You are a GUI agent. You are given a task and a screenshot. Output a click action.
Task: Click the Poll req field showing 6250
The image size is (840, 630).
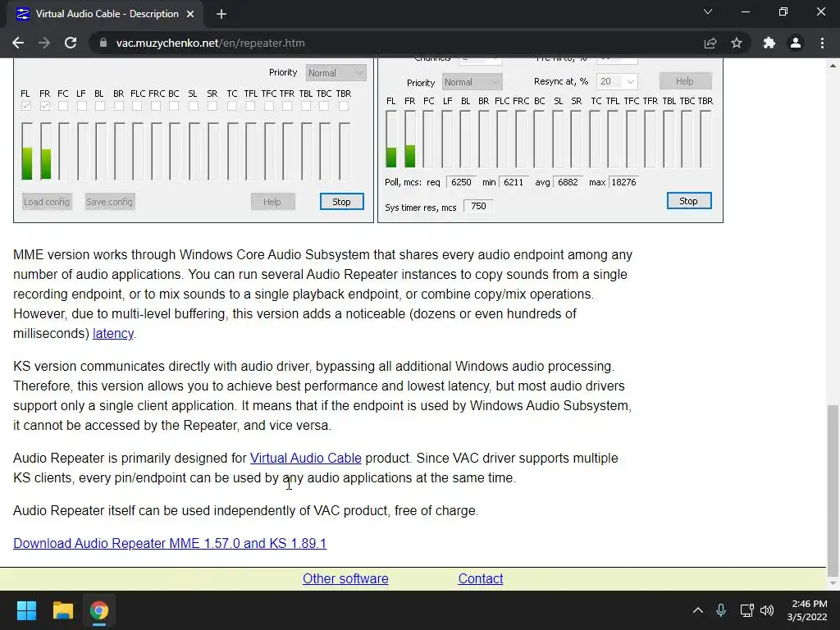461,182
